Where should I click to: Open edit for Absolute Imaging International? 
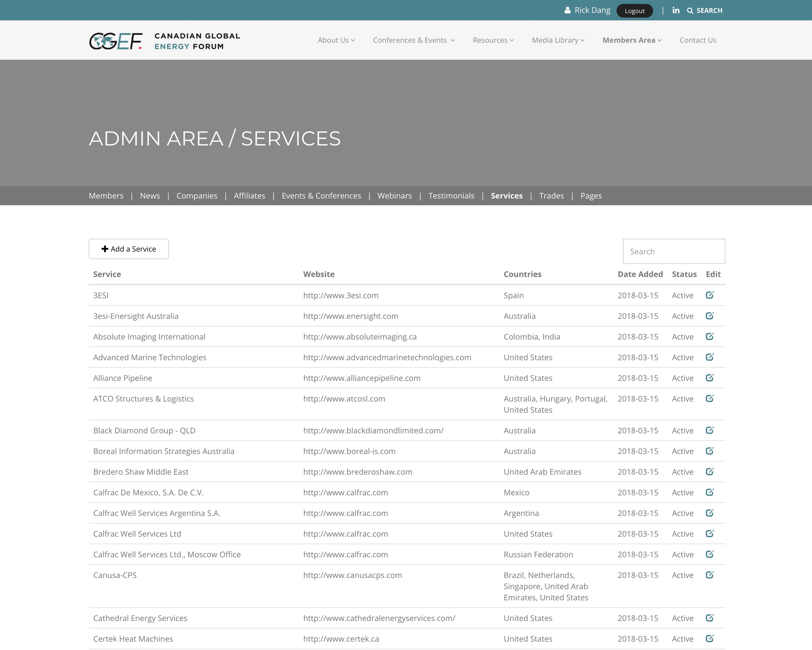[709, 336]
